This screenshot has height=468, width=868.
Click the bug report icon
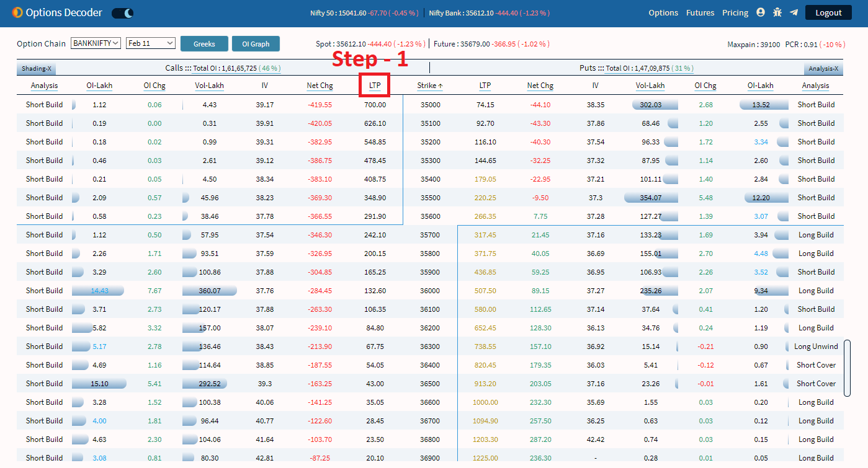(777, 12)
